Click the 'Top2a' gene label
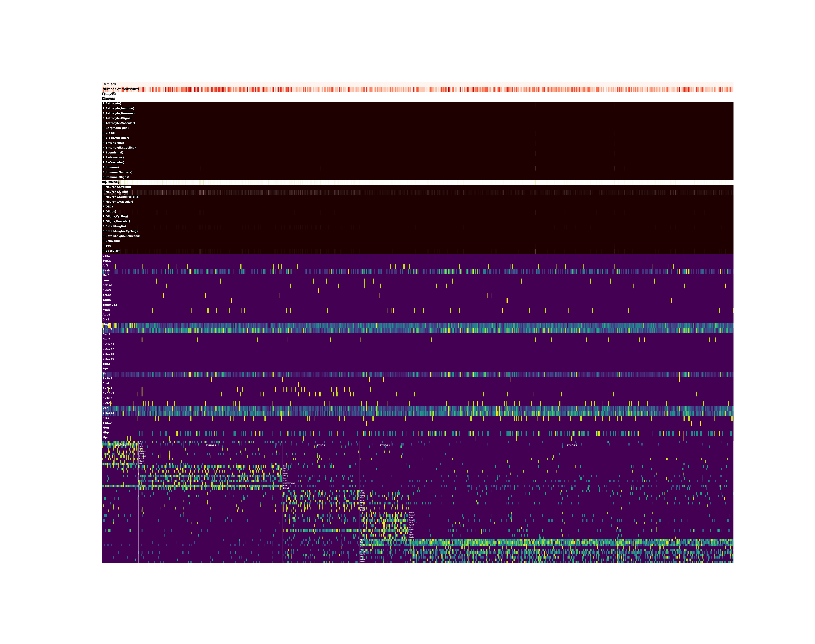Screen dimensions: 815x644 pyautogui.click(x=107, y=261)
